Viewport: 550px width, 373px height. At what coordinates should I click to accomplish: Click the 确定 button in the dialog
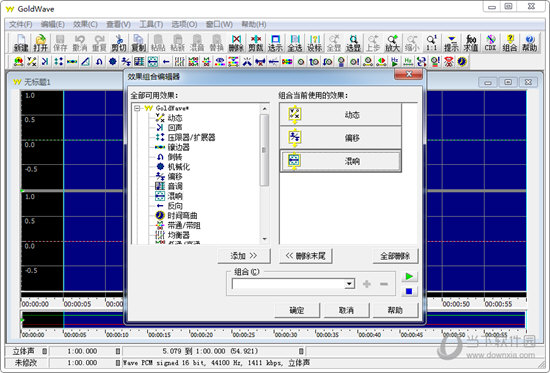[x=297, y=310]
